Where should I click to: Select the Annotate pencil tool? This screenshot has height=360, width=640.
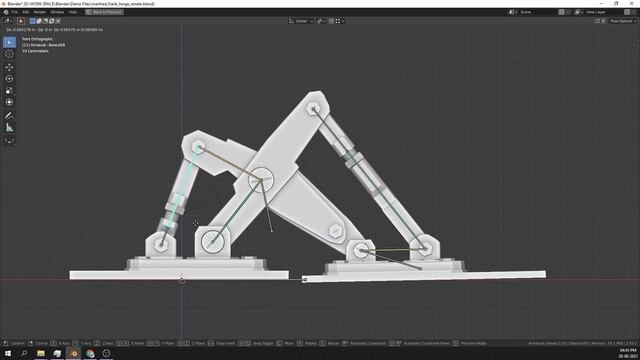coord(9,116)
